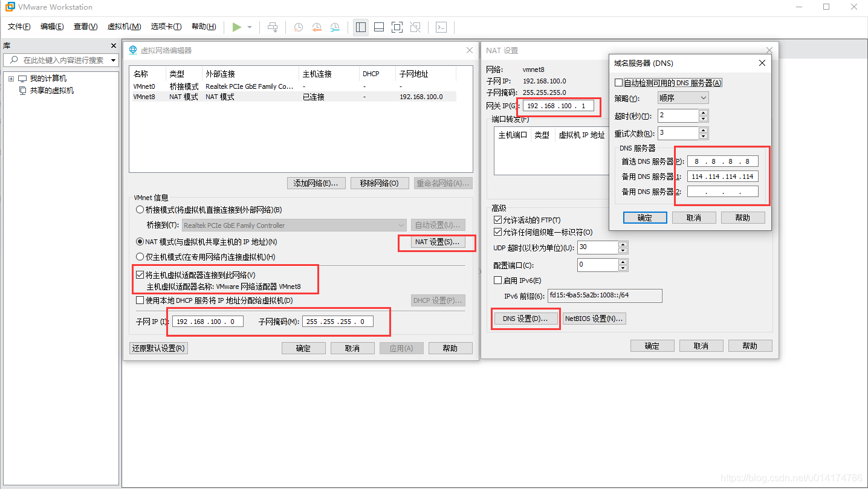Viewport: 868px width, 489px height.
Task: Expand the 我的计算机 tree node
Action: coord(11,79)
